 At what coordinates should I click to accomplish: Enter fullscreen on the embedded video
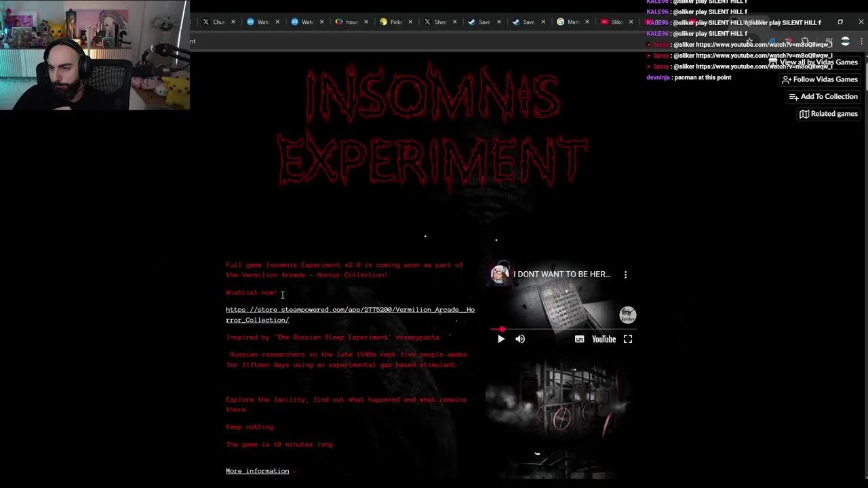[628, 339]
